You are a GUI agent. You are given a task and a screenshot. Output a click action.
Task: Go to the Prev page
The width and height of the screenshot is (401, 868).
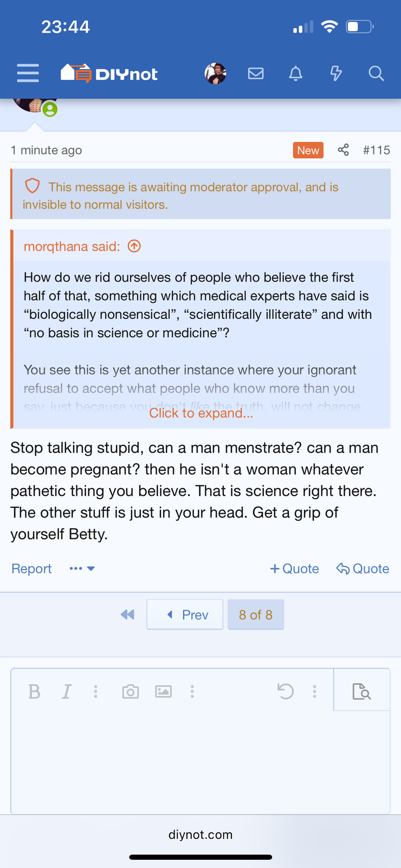point(185,615)
